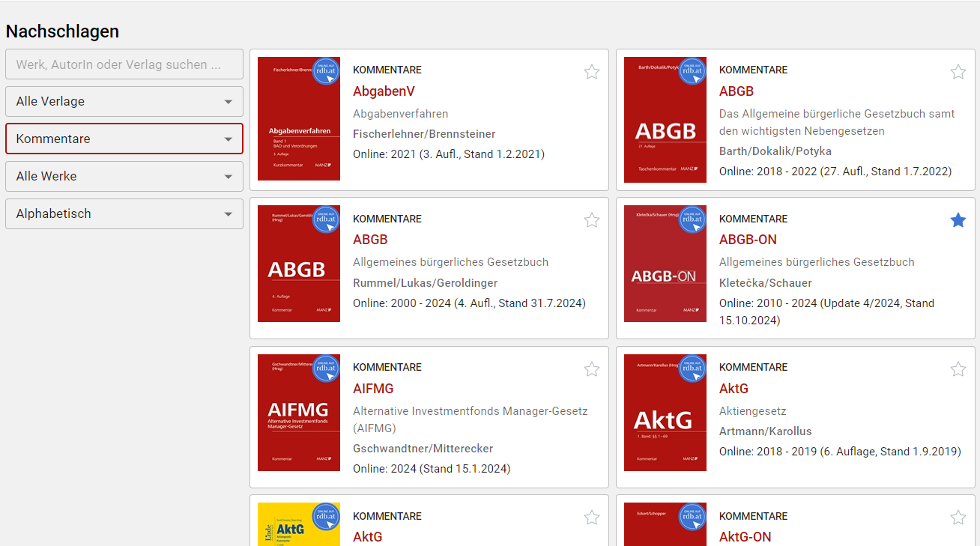Click rdb.at badge on Artmann/Karollus AktG cover

coord(692,368)
